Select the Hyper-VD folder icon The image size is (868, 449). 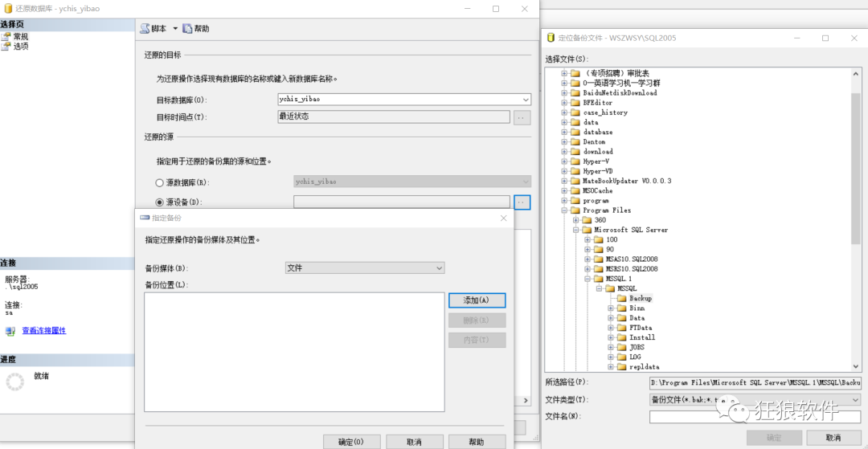[575, 171]
